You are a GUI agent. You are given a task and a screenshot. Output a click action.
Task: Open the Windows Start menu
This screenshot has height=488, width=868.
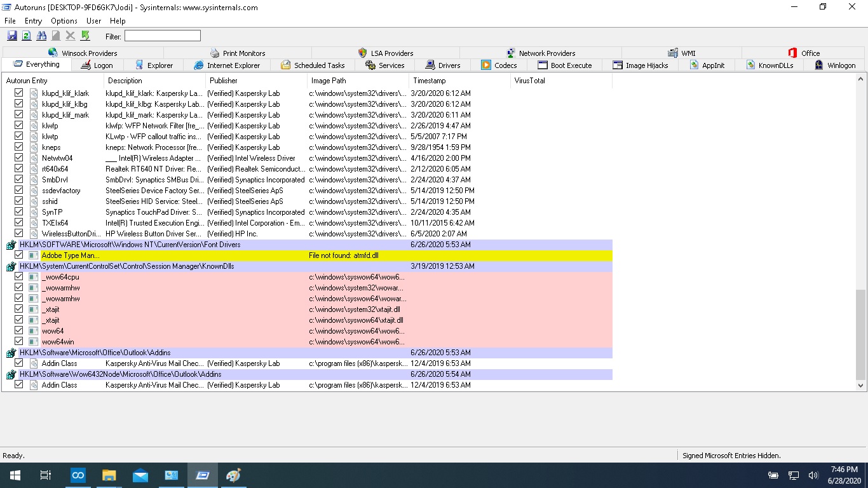coord(15,475)
